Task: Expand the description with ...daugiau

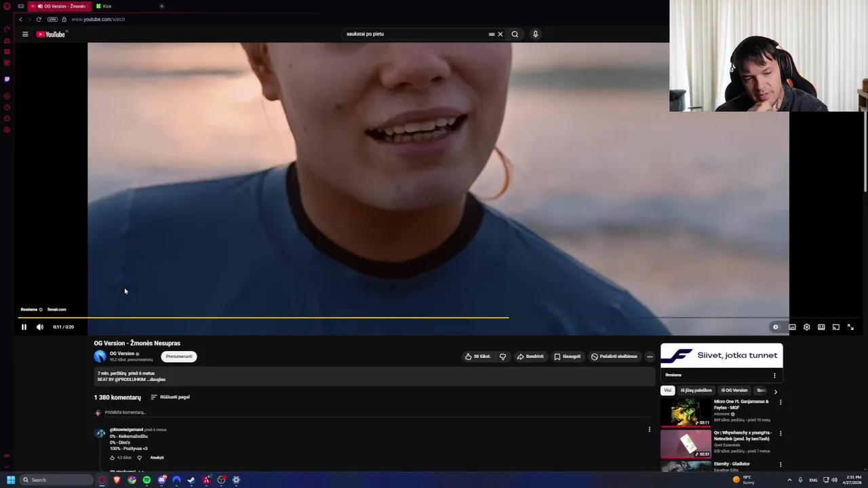Action: 156,380
